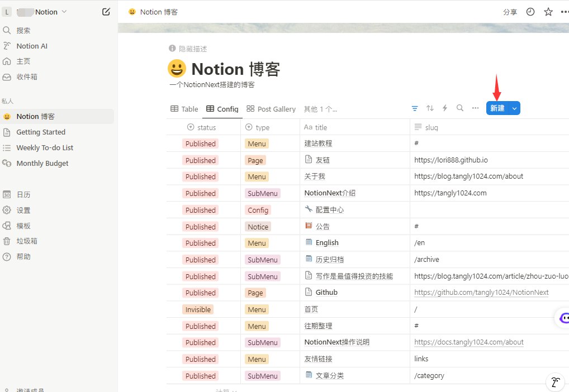
Task: Open the help question mark icon
Action: point(7,257)
